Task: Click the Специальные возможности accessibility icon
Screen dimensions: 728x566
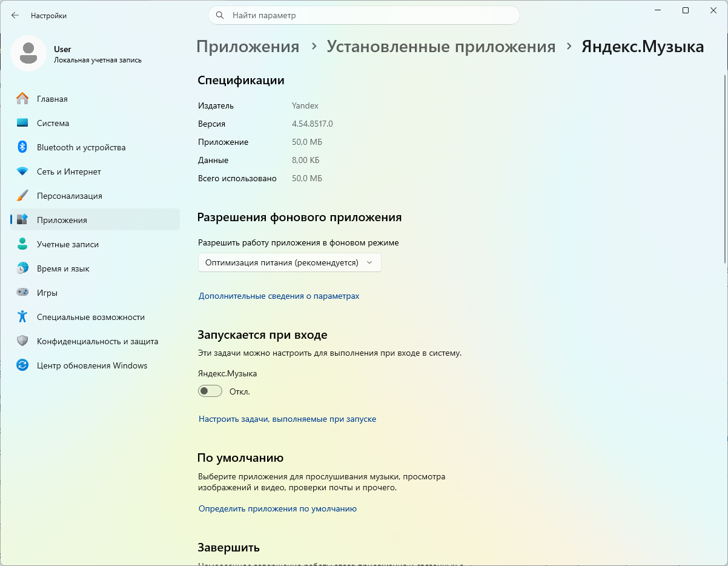Action: [x=22, y=317]
